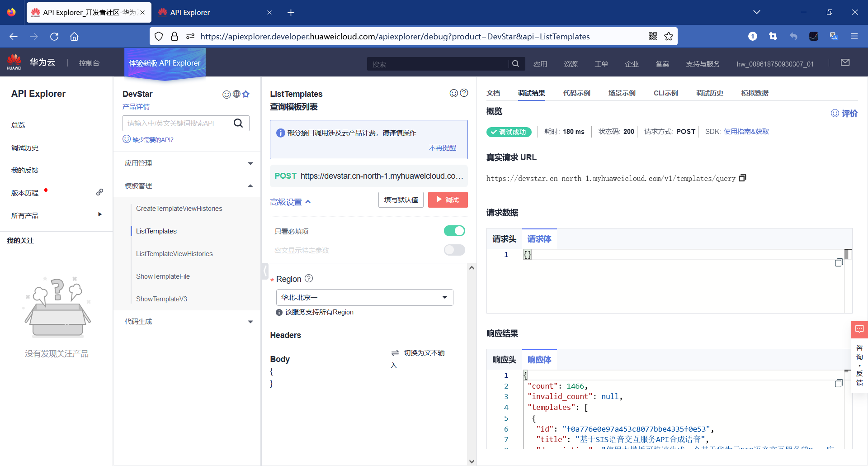This screenshot has width=868, height=466.
Task: Click the Huawei Cloud logo
Action: 31,62
